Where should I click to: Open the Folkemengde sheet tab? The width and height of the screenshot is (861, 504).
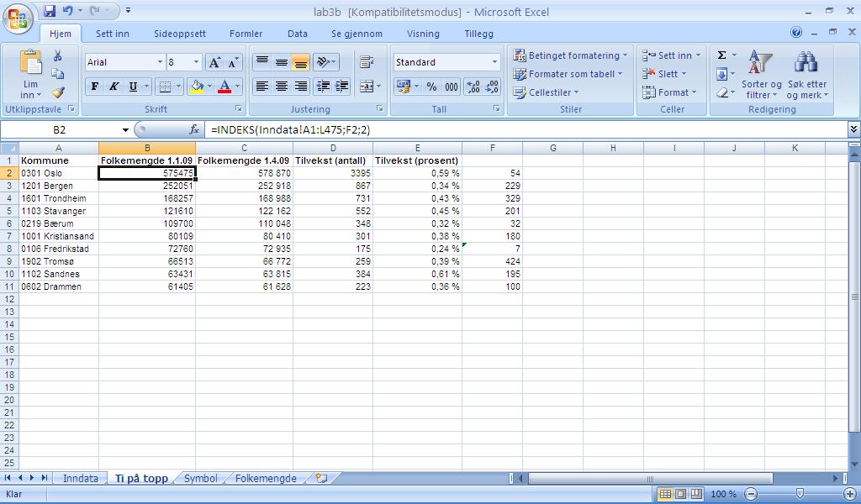[266, 478]
